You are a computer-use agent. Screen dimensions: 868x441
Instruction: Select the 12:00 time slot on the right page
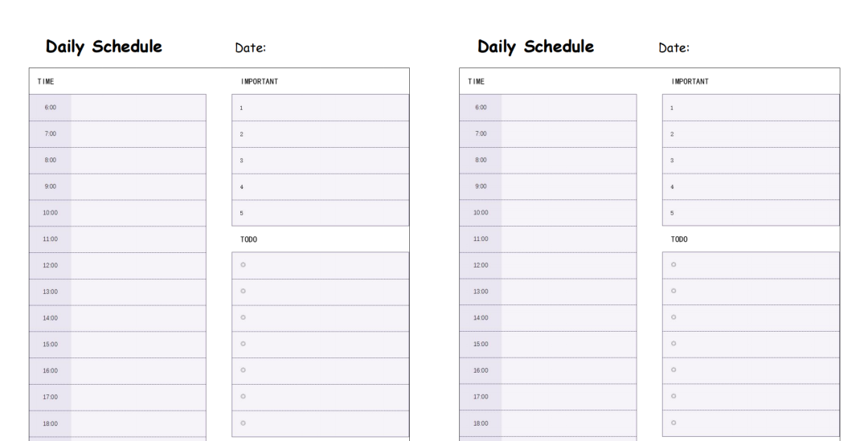coord(568,265)
